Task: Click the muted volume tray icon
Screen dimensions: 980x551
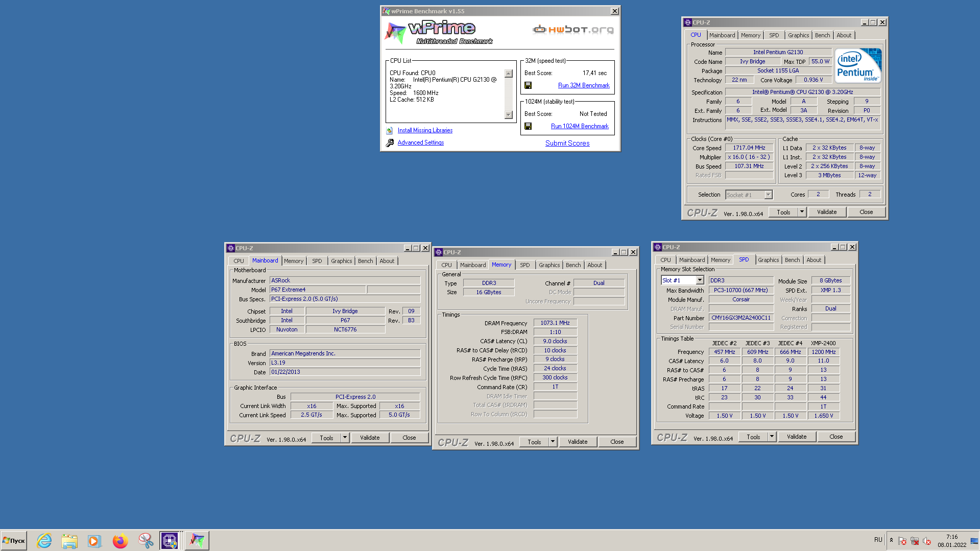Action: tap(927, 541)
